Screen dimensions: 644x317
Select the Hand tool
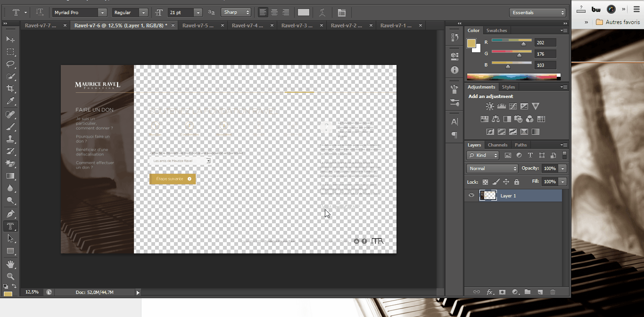10,264
